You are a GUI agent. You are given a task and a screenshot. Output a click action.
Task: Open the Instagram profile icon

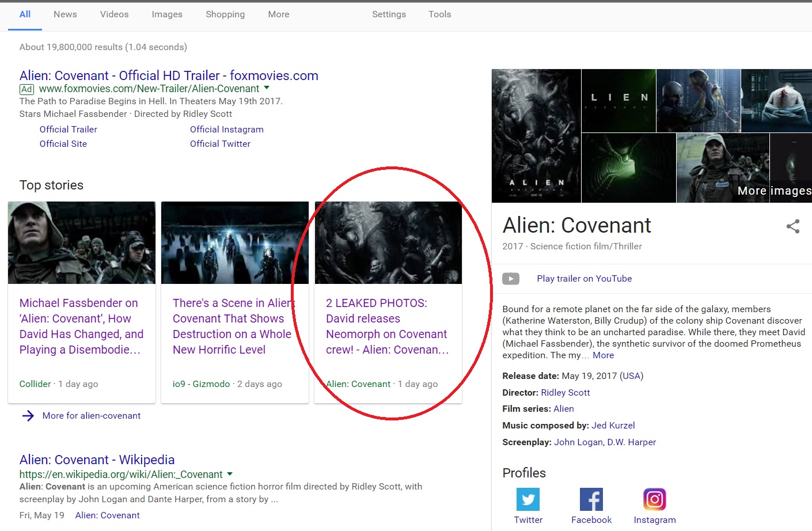[x=654, y=499]
